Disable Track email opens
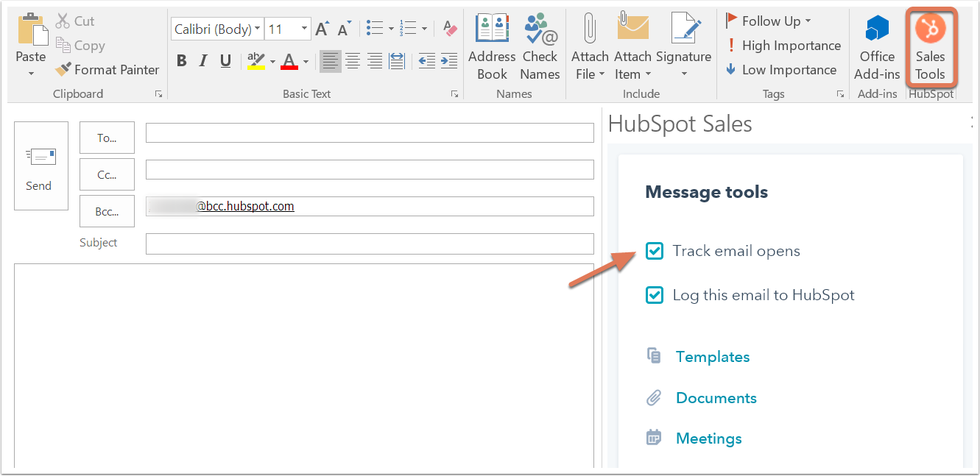980x476 pixels. click(x=654, y=251)
